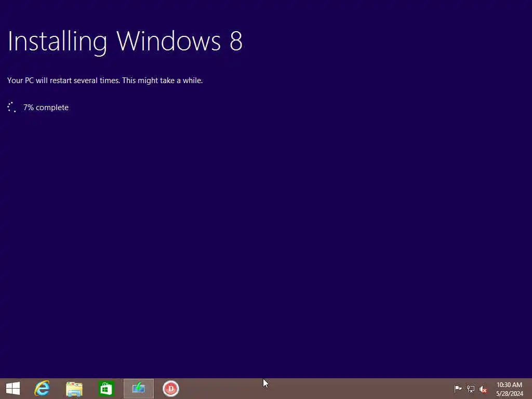Launch Internet Explorer from the taskbar

pyautogui.click(x=42, y=389)
